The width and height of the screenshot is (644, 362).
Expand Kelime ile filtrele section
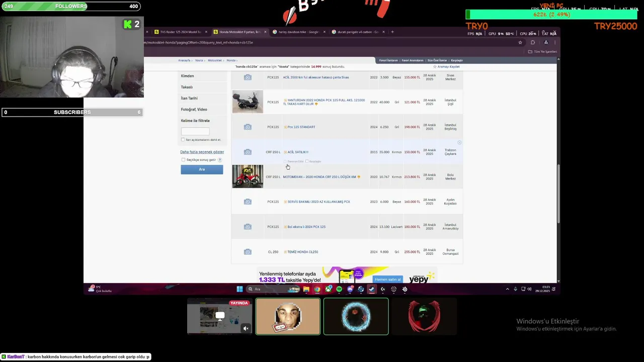point(195,121)
